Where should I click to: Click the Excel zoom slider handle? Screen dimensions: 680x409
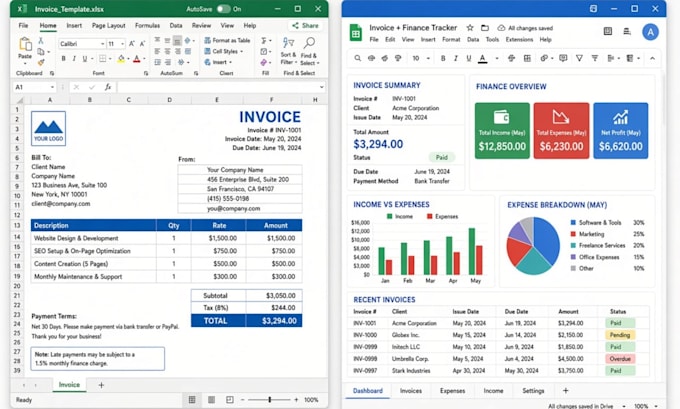click(270, 399)
